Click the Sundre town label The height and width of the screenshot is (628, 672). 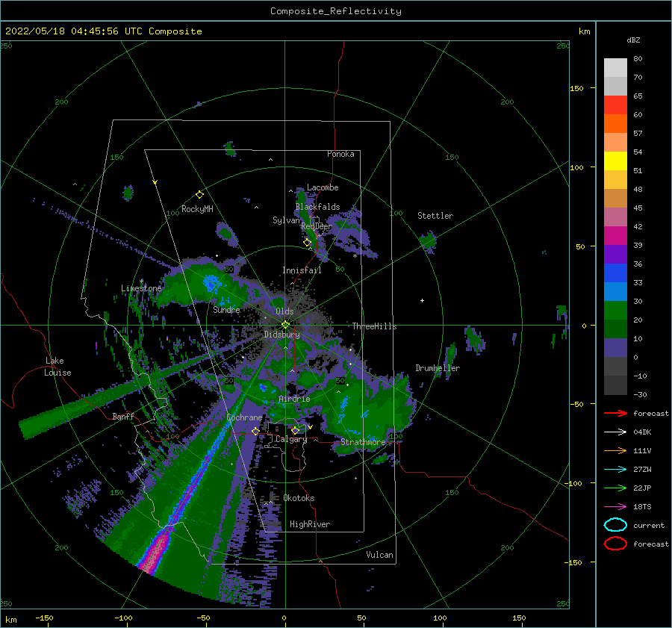point(226,309)
